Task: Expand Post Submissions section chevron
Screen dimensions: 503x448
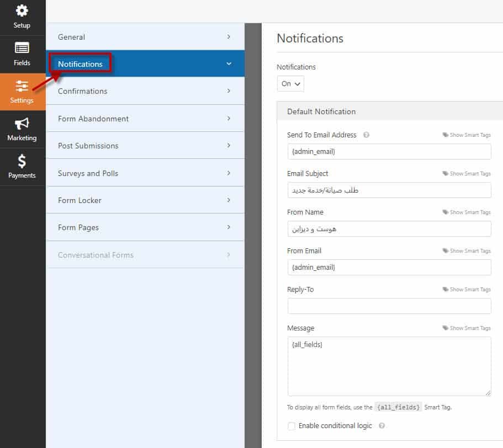Action: [229, 146]
